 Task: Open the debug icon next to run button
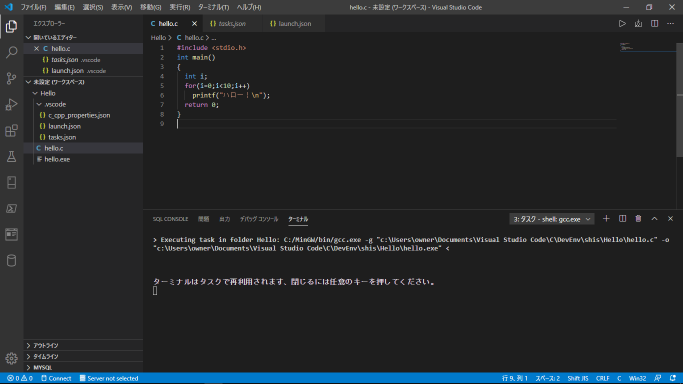pyautogui.click(x=638, y=24)
